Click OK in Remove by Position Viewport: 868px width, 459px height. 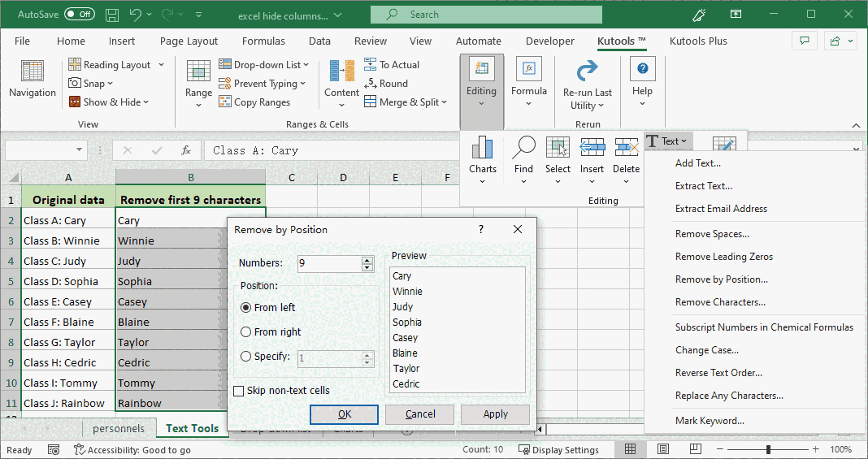pyautogui.click(x=345, y=414)
